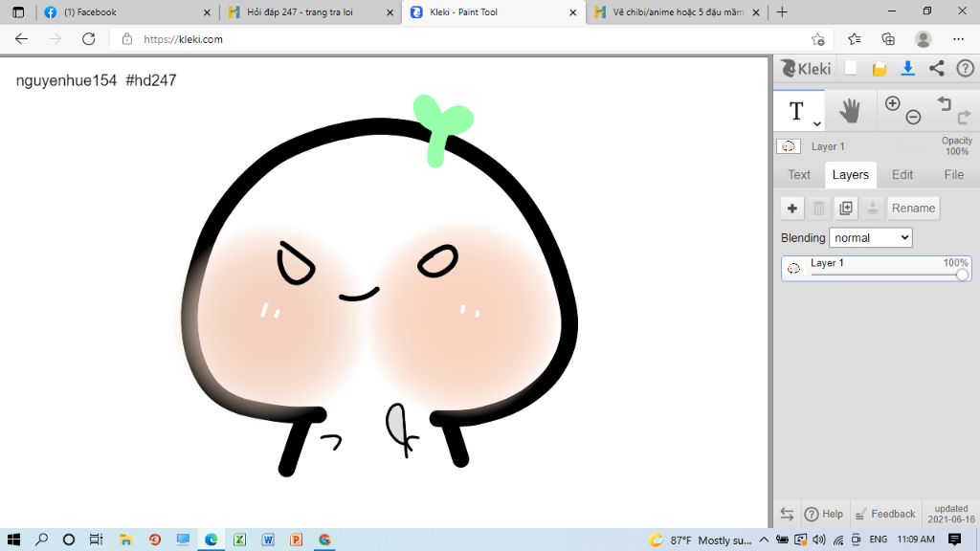This screenshot has height=551, width=980.
Task: Open the browser profile menu
Action: point(923,39)
